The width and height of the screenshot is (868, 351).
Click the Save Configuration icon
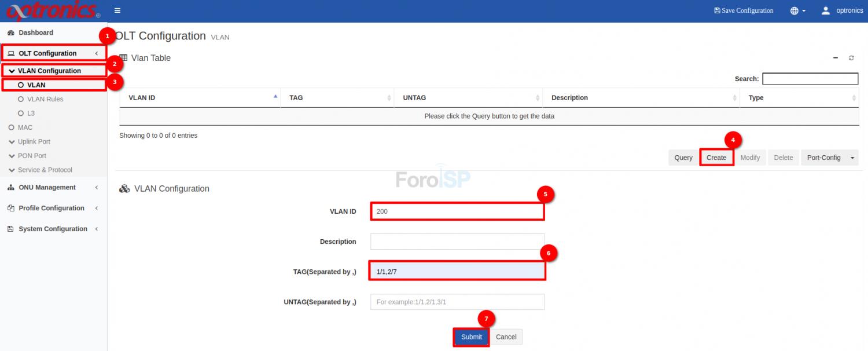(x=718, y=10)
